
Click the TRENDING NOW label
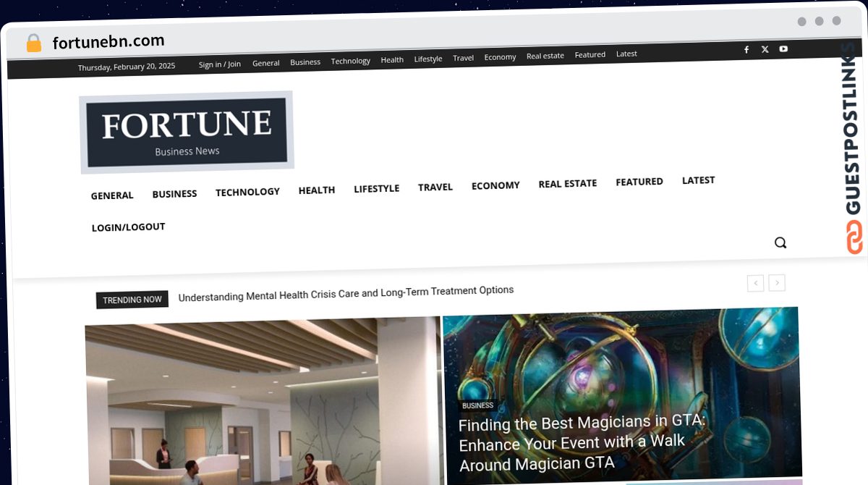click(132, 300)
